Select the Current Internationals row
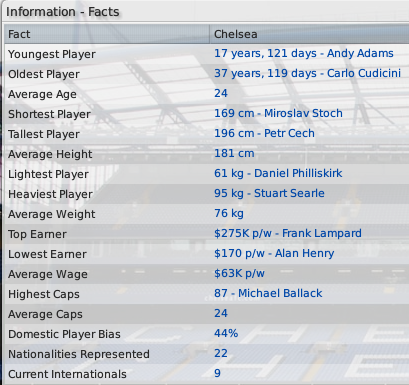Viewport: 409px width, 385px height. pyautogui.click(x=207, y=374)
